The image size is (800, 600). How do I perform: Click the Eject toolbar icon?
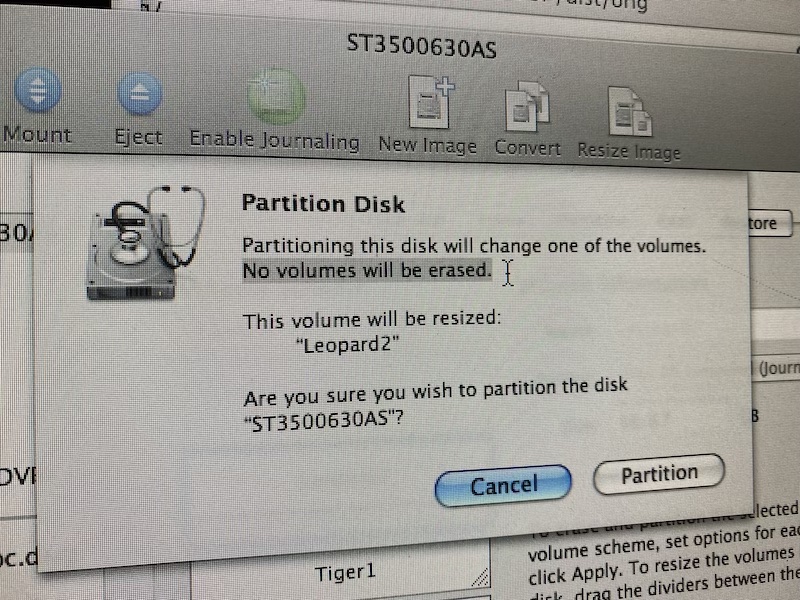[x=139, y=94]
